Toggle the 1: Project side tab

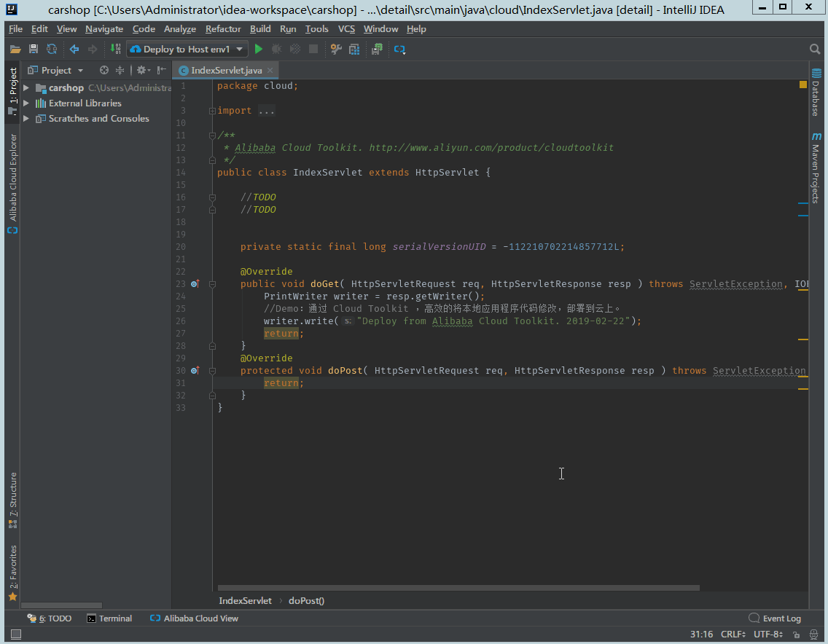tap(12, 91)
